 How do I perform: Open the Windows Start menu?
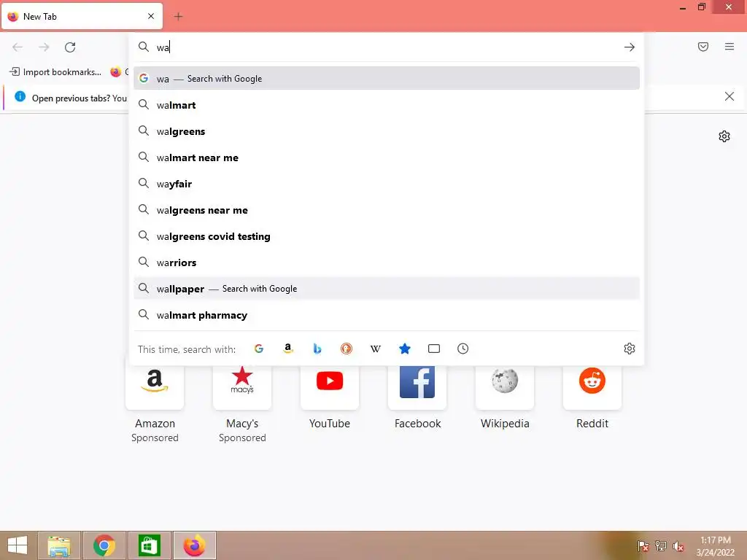point(18,545)
